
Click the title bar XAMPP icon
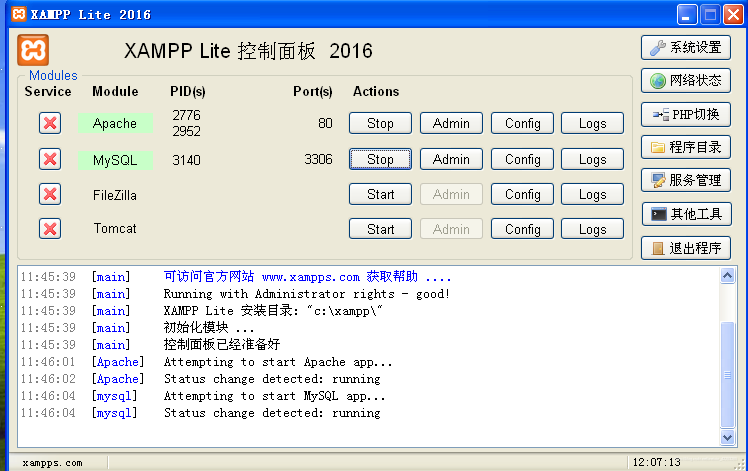[19, 14]
